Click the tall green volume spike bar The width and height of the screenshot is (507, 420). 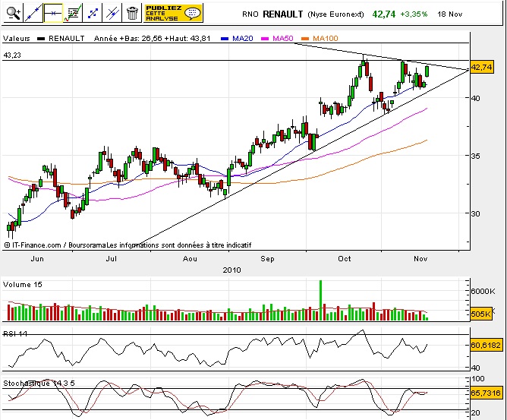coord(320,300)
